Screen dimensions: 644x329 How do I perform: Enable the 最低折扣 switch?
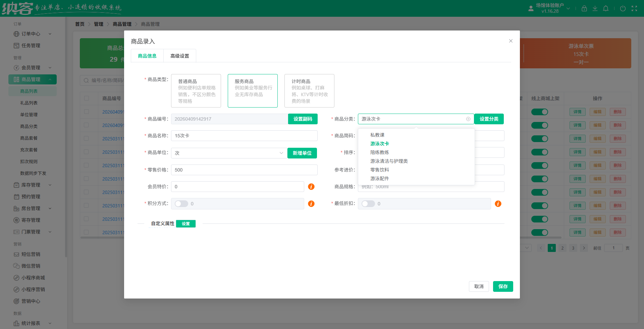pyautogui.click(x=368, y=204)
